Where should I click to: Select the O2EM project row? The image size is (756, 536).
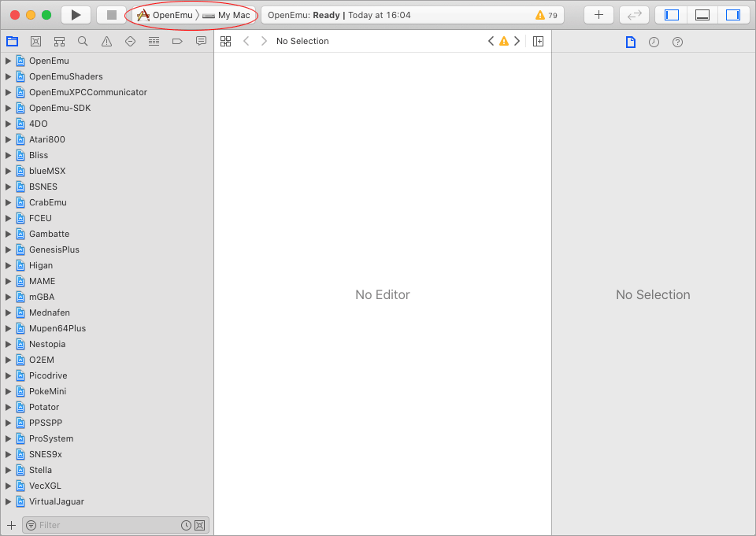(x=107, y=360)
